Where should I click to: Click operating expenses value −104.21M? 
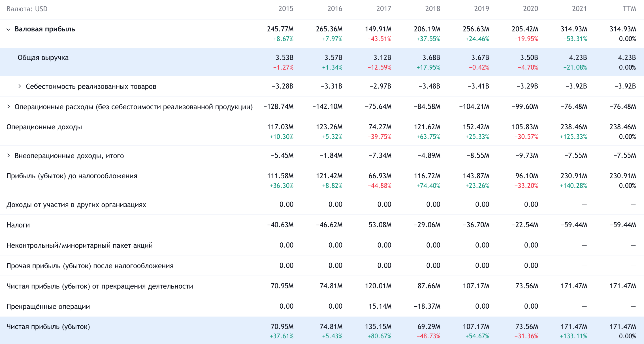[x=474, y=107]
